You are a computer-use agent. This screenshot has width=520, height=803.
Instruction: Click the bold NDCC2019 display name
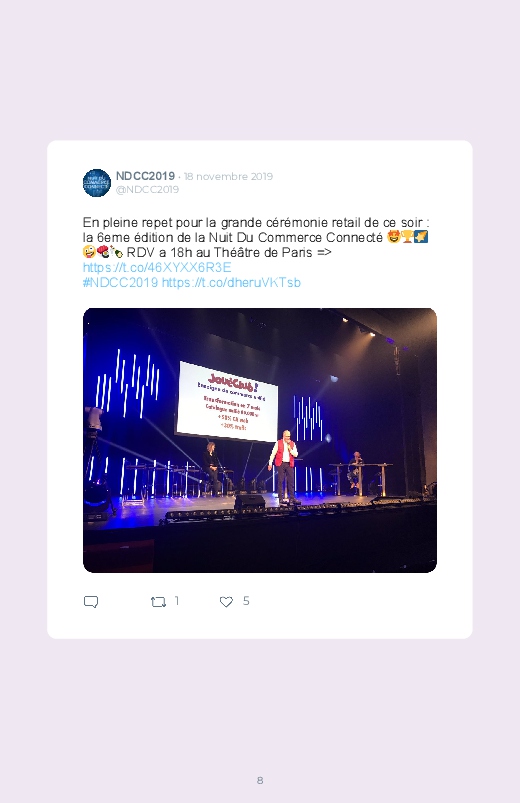[x=145, y=176]
